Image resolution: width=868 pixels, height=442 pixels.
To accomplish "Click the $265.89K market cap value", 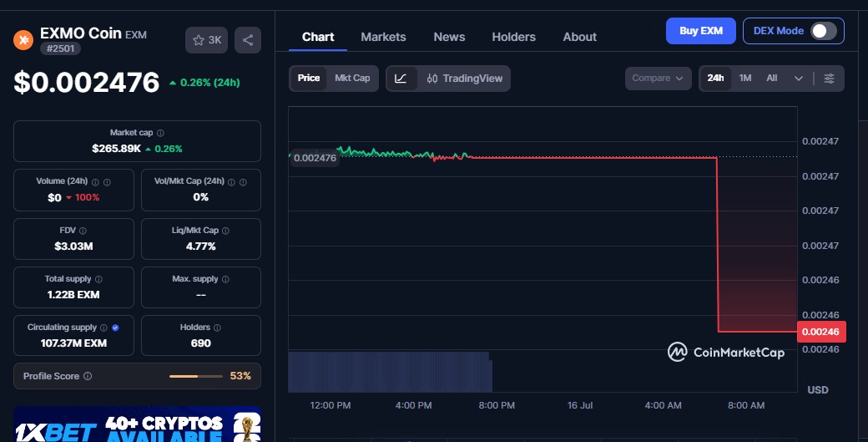I will tap(116, 149).
